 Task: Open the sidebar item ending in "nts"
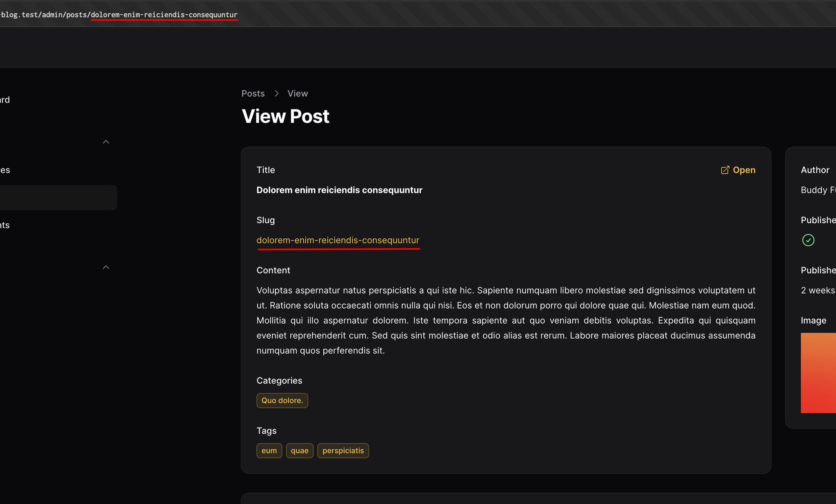tap(5, 225)
